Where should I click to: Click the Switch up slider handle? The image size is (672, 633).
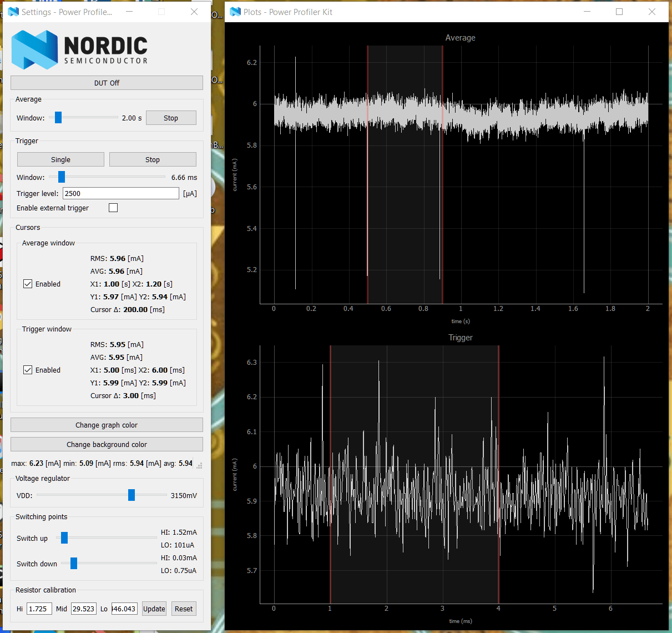pyautogui.click(x=64, y=537)
